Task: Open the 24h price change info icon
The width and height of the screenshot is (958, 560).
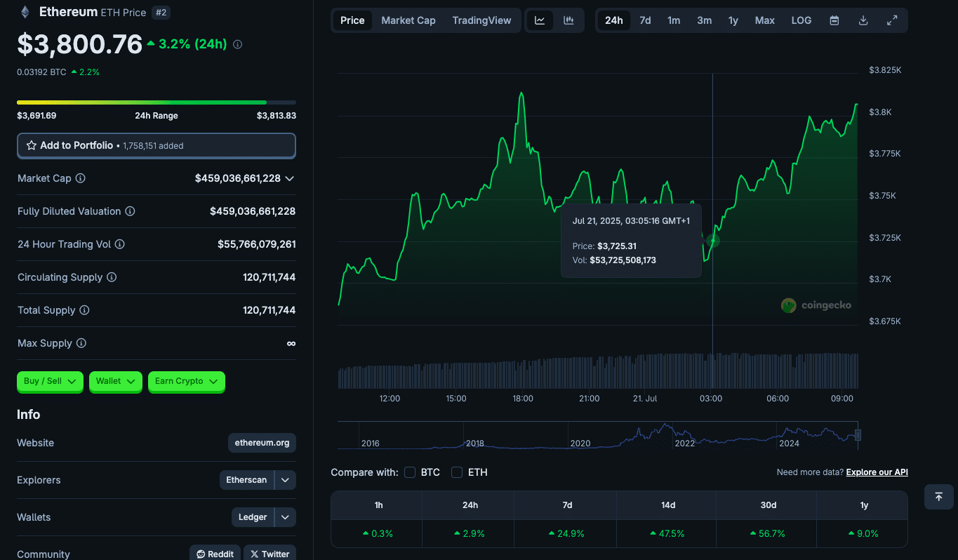Action: point(237,44)
